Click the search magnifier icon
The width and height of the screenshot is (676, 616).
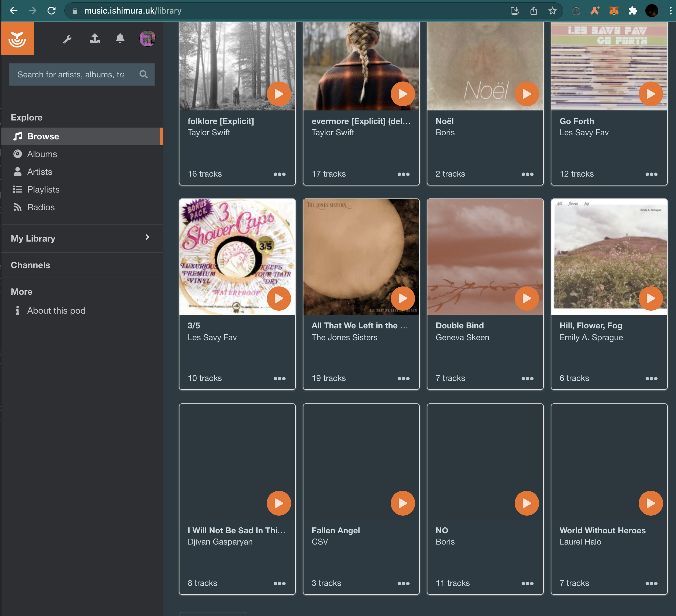pyautogui.click(x=143, y=74)
